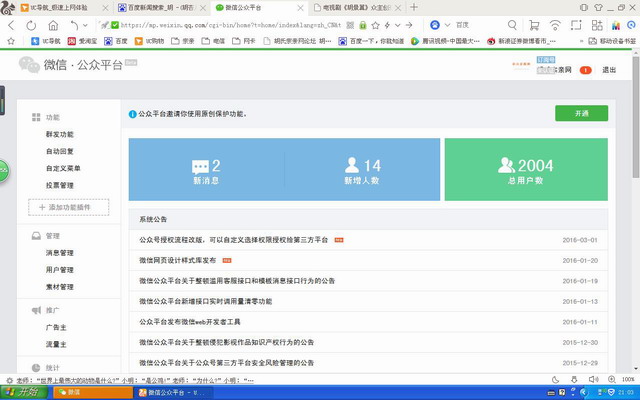This screenshot has width=640, height=400.
Task: Open 素材管理 in the sidebar
Action: [60, 287]
